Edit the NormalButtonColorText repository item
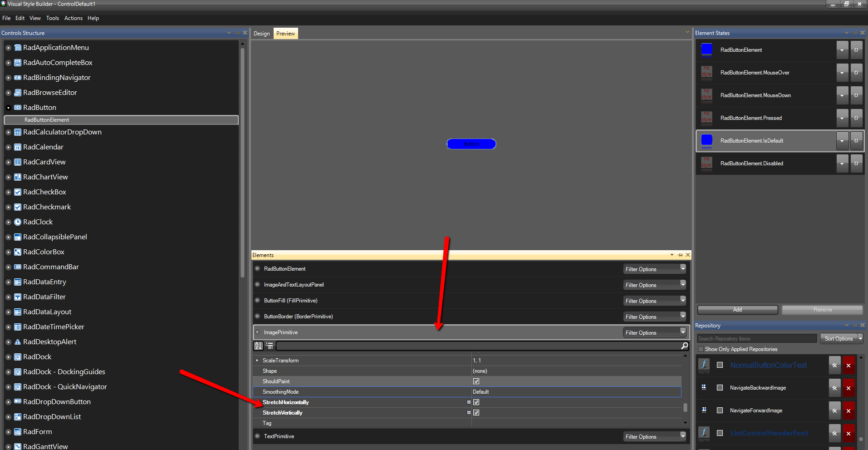The image size is (868, 450). (x=835, y=365)
